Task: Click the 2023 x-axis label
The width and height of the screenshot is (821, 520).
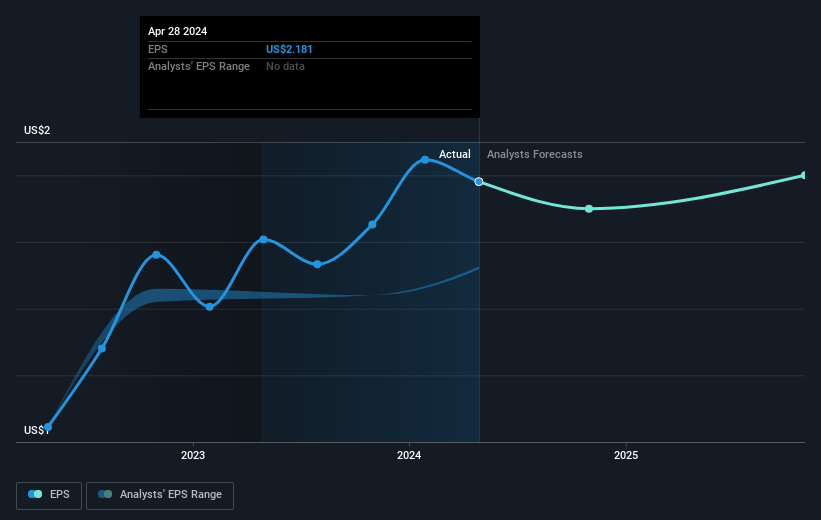Action: tap(193, 455)
